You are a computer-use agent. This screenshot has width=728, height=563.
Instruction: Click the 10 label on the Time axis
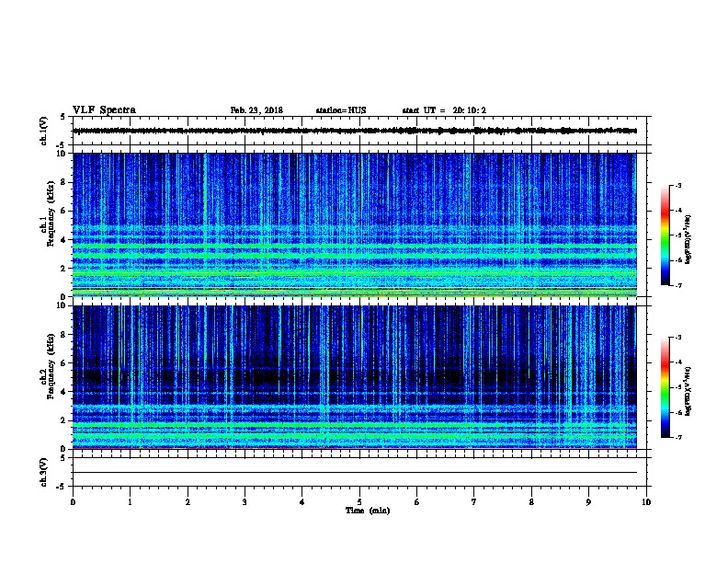pos(646,502)
